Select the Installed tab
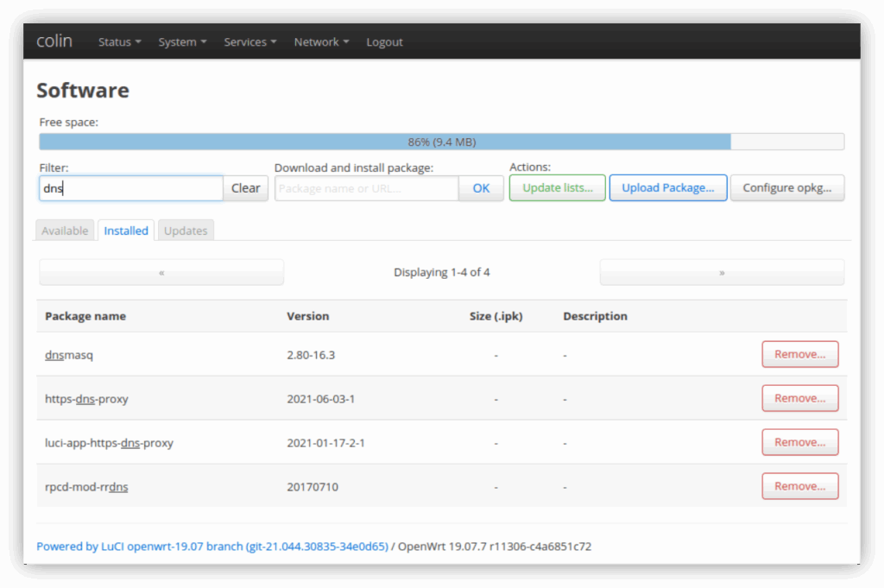Screen dimensions: 884x588 click(126, 231)
